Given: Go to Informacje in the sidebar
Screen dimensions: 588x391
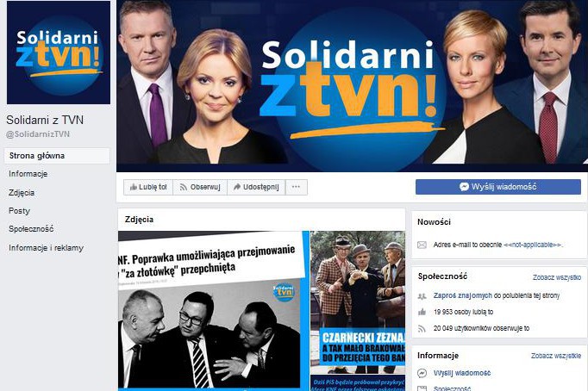Looking at the screenshot, I should point(28,174).
